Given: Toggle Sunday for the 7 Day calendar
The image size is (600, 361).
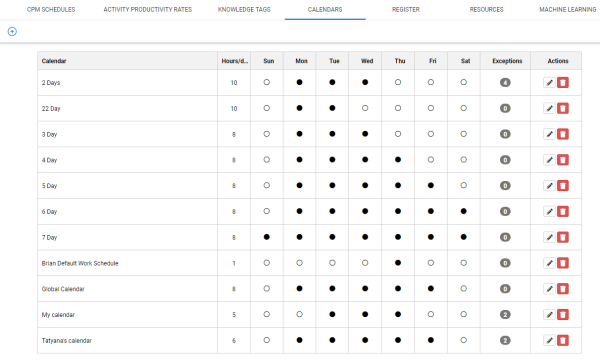Looking at the screenshot, I should (267, 237).
